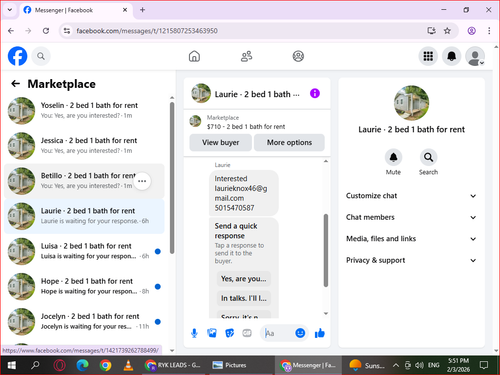The width and height of the screenshot is (500, 375).
Task: Click the Facebook logo
Action: 17,56
